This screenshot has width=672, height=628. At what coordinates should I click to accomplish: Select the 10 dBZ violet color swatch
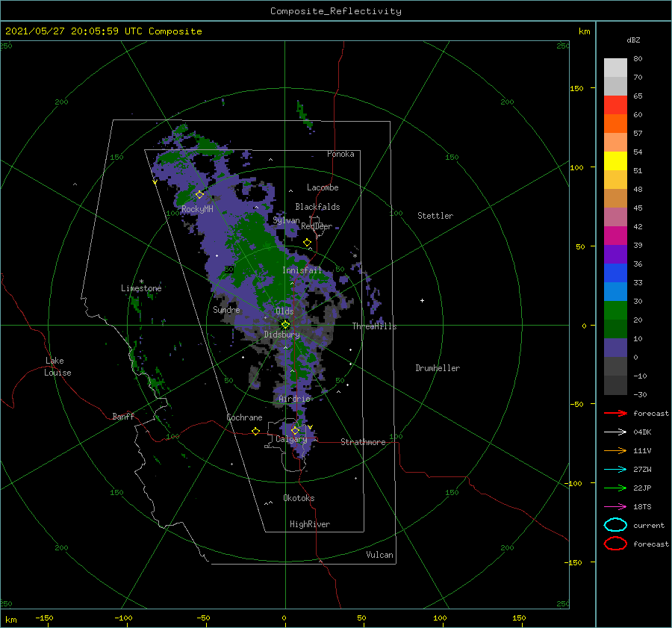(615, 348)
